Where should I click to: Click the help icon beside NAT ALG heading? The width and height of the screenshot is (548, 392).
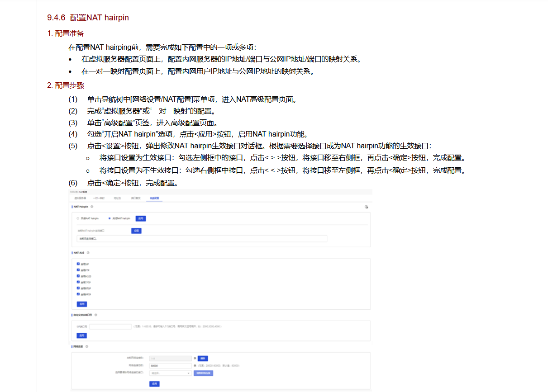[x=88, y=253]
